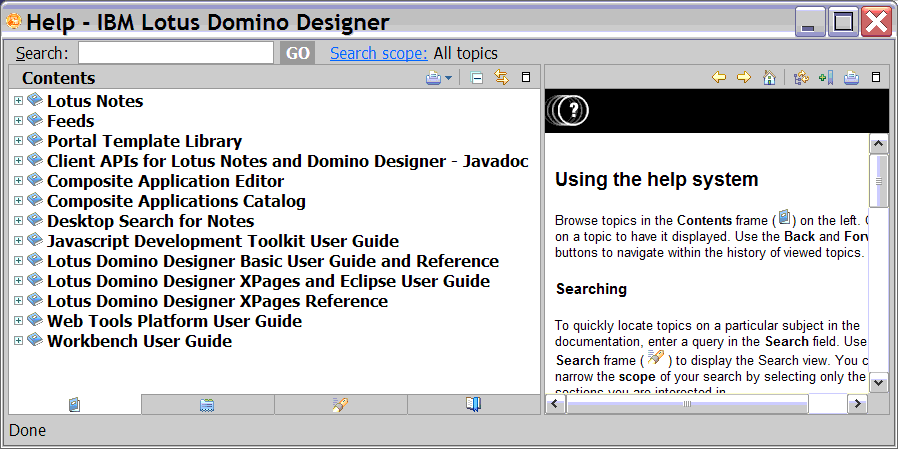The height and width of the screenshot is (451, 905).
Task: Expand the Composite Applications Catalog book
Action: (x=18, y=200)
